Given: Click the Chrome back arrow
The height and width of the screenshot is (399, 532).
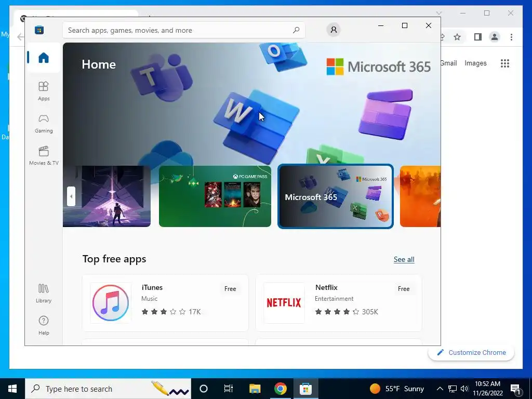Looking at the screenshot, I should point(20,37).
